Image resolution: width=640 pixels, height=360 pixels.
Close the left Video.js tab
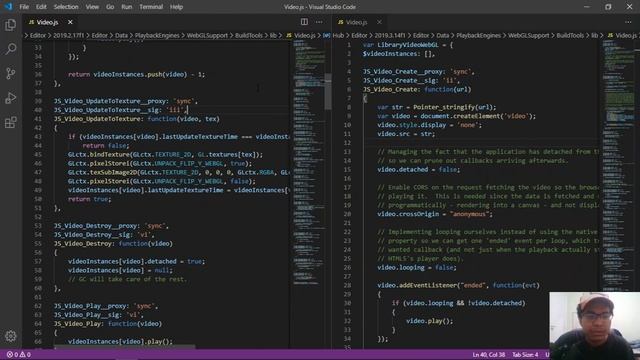click(70, 22)
